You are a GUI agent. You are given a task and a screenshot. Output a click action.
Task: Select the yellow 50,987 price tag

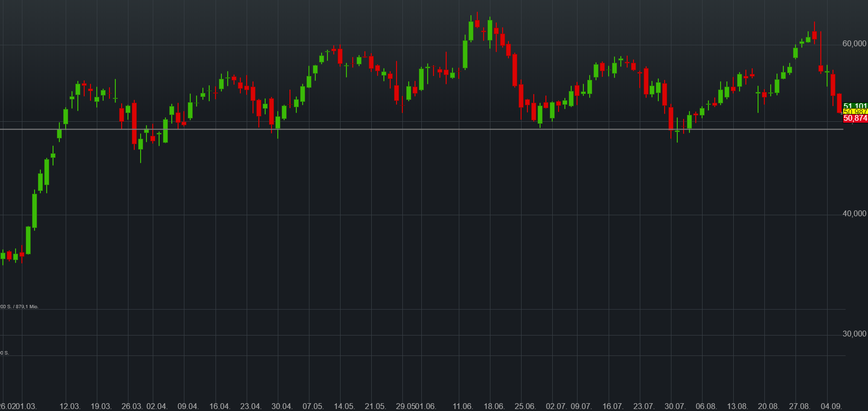(x=855, y=112)
